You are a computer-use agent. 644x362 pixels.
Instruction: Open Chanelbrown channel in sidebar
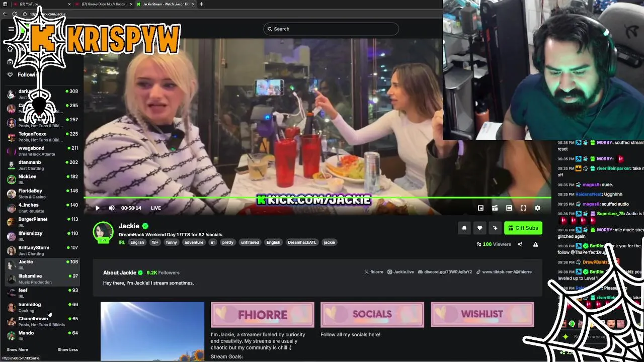(x=42, y=321)
